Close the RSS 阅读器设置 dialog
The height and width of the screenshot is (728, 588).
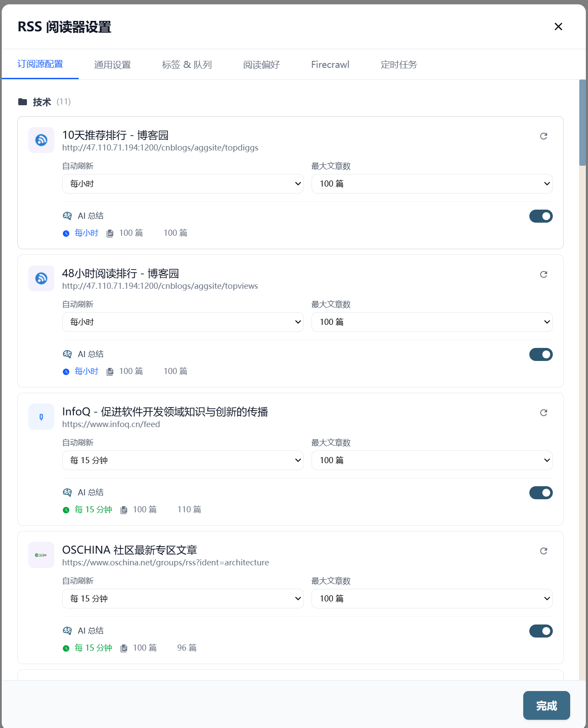pyautogui.click(x=558, y=27)
